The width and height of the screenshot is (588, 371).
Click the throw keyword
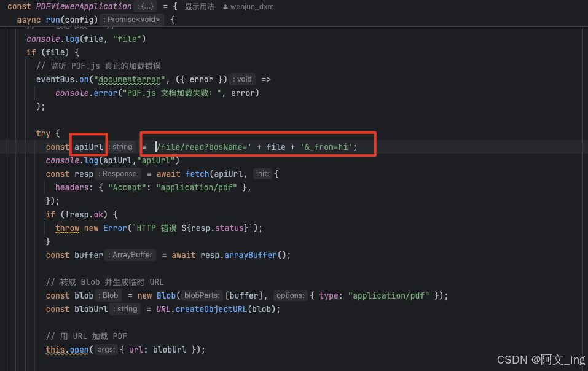click(x=67, y=228)
